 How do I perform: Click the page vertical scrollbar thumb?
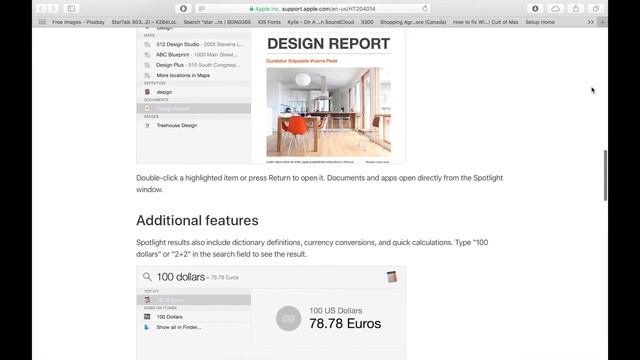click(x=605, y=176)
